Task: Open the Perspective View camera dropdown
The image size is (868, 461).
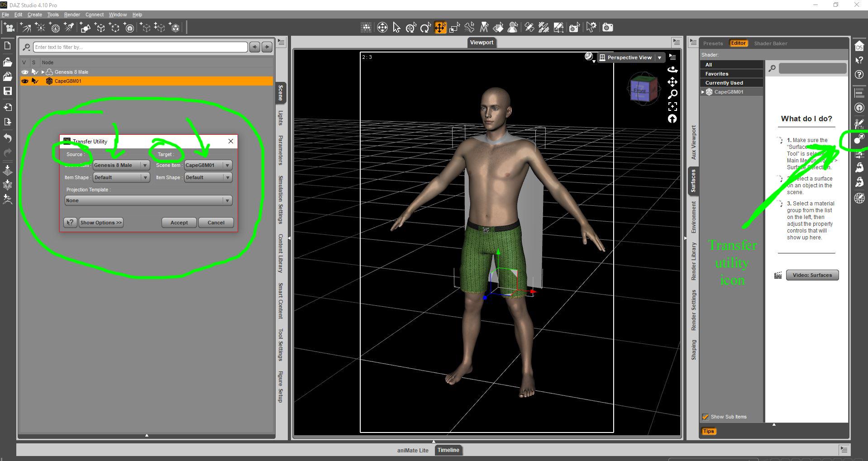Action: [x=631, y=57]
